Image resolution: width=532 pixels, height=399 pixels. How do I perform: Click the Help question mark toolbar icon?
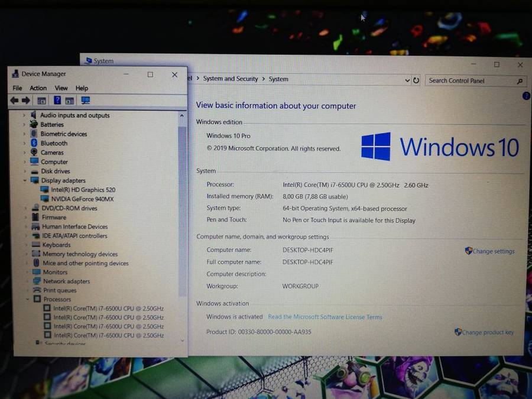coord(56,100)
